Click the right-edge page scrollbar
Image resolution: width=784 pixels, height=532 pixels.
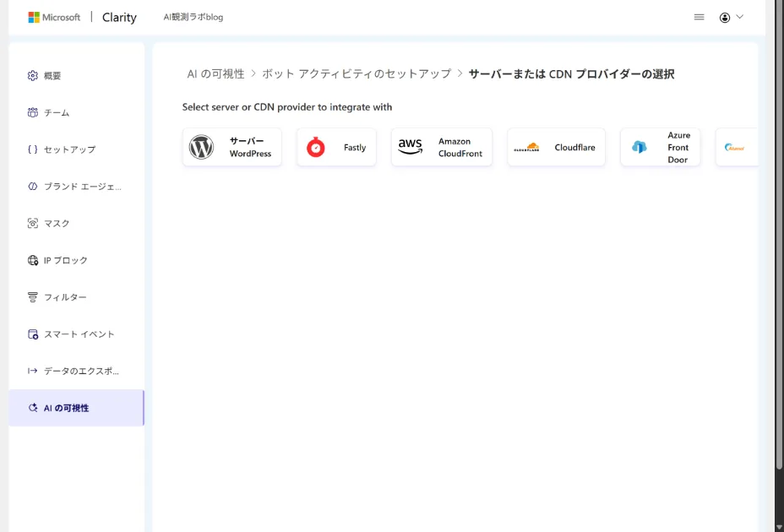pos(779,253)
